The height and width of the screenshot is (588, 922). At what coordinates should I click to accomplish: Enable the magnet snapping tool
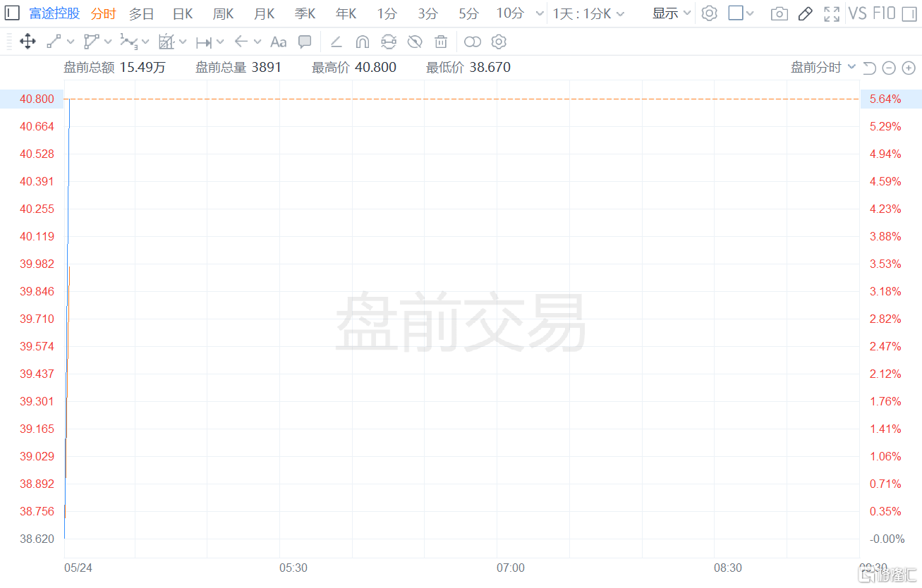tap(363, 42)
